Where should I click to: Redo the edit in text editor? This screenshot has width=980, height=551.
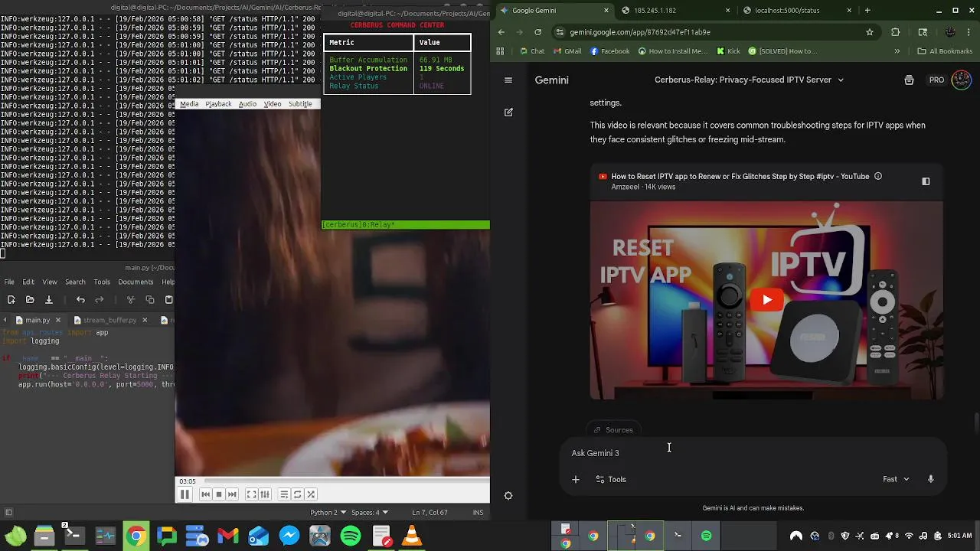tap(100, 300)
